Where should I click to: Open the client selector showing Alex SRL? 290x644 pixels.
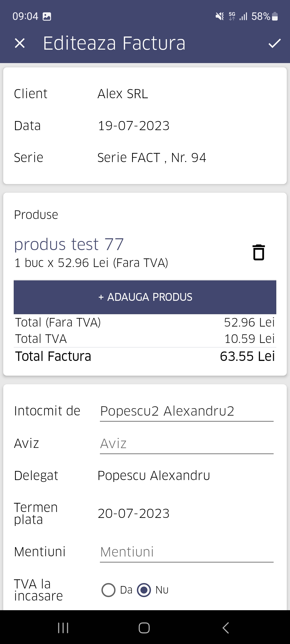coord(123,94)
